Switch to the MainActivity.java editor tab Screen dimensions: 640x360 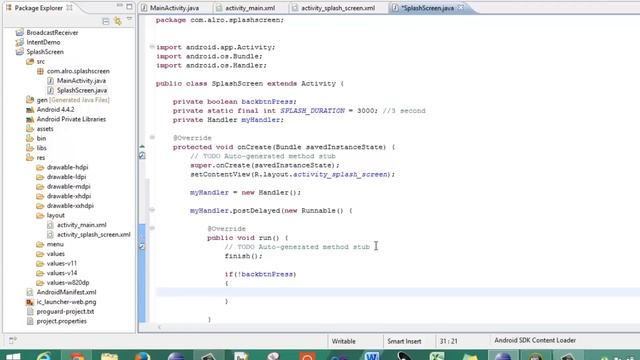(x=174, y=8)
